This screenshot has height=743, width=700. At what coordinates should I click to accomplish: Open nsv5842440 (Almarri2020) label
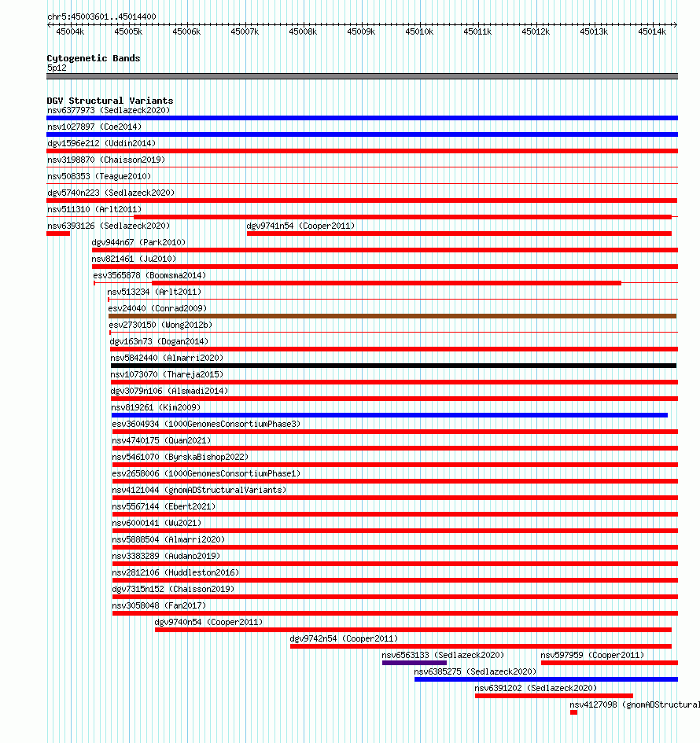click(167, 359)
